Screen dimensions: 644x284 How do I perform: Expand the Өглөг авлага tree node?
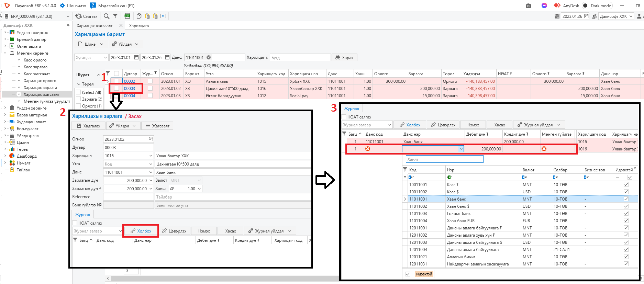(5, 46)
